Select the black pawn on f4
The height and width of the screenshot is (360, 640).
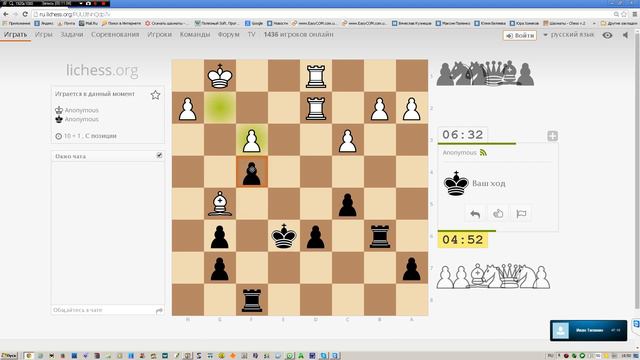click(x=252, y=172)
